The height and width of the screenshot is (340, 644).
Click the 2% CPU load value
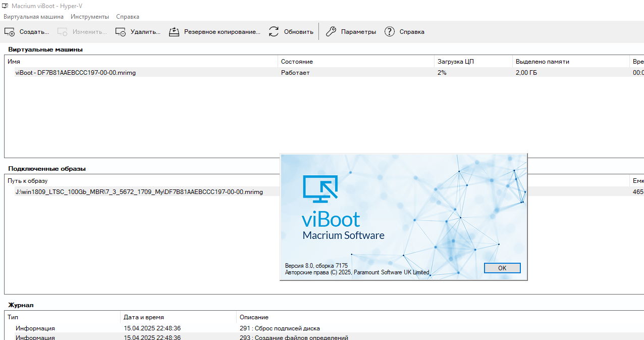click(442, 72)
